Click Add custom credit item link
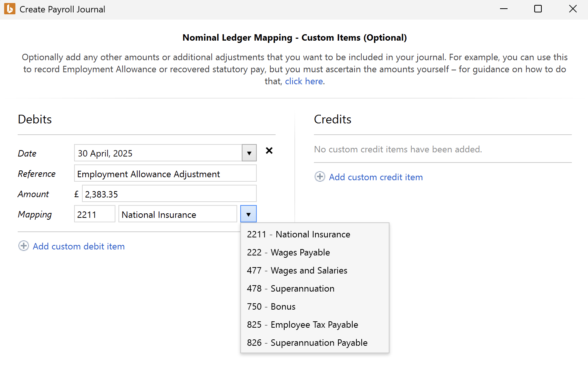588x383 pixels. 376,177
